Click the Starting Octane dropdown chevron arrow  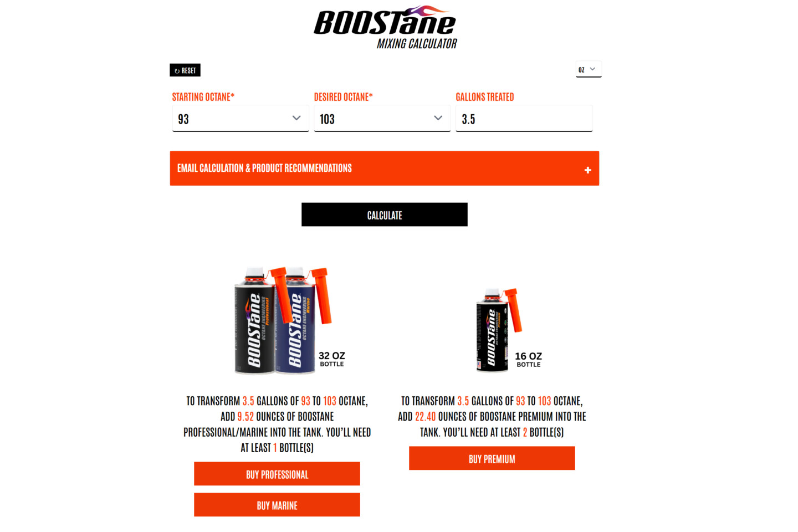tap(296, 118)
